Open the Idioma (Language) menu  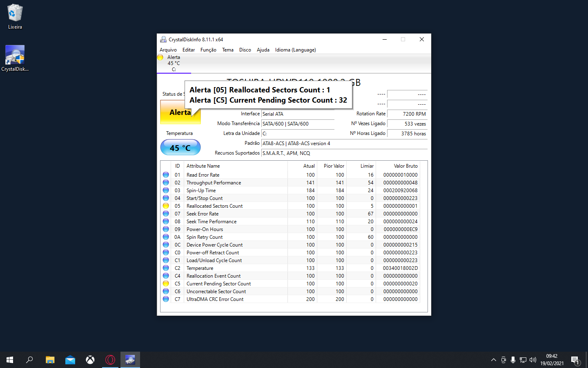click(295, 50)
